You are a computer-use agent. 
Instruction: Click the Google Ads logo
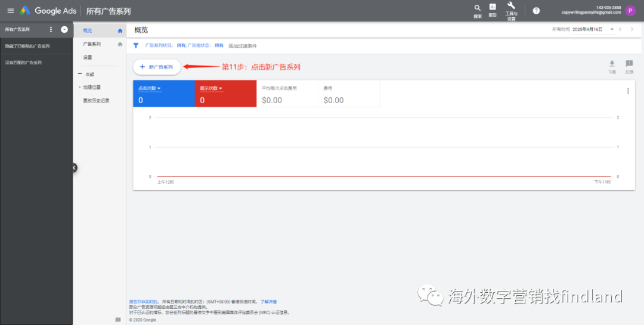pos(48,11)
